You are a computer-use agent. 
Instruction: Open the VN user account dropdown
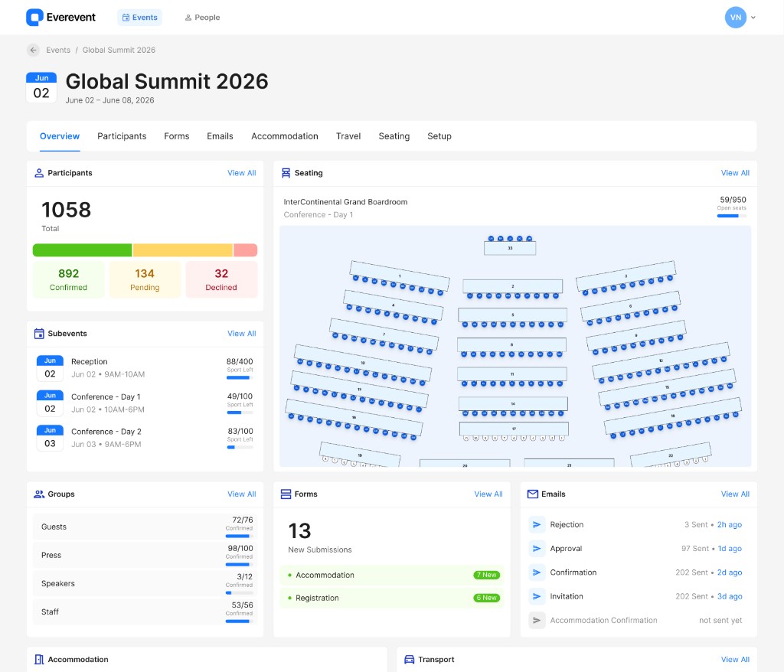pos(740,17)
